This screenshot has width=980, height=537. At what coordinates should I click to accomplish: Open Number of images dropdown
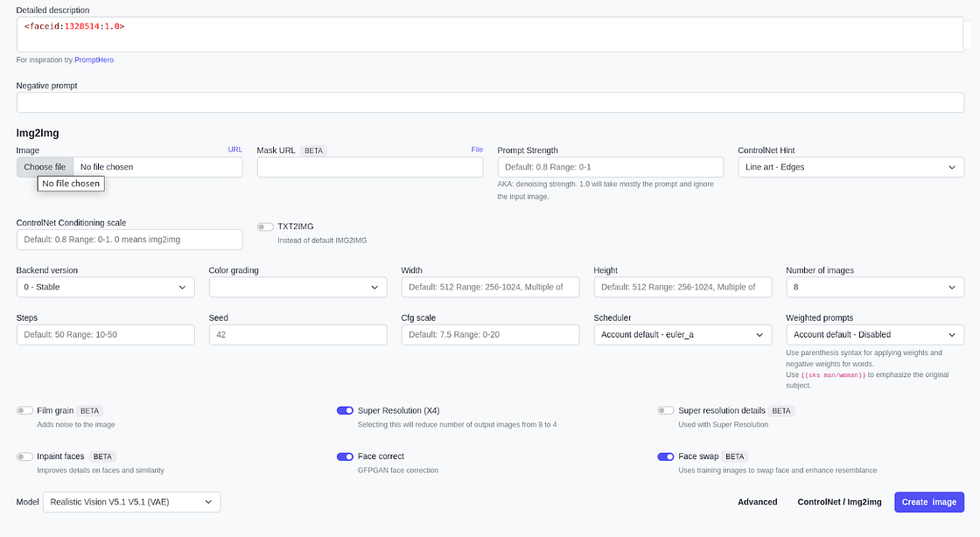pyautogui.click(x=875, y=287)
